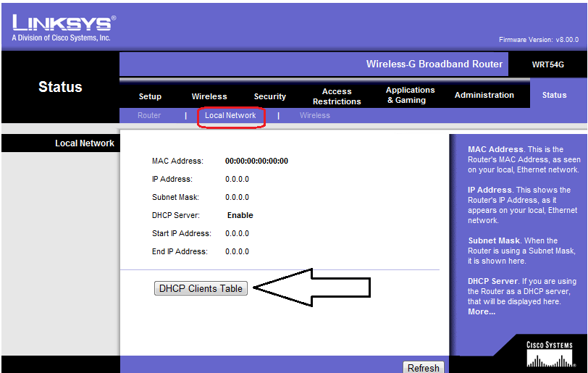Screen dimensions: 588x373
Task: Click the Refresh button
Action: (424, 367)
